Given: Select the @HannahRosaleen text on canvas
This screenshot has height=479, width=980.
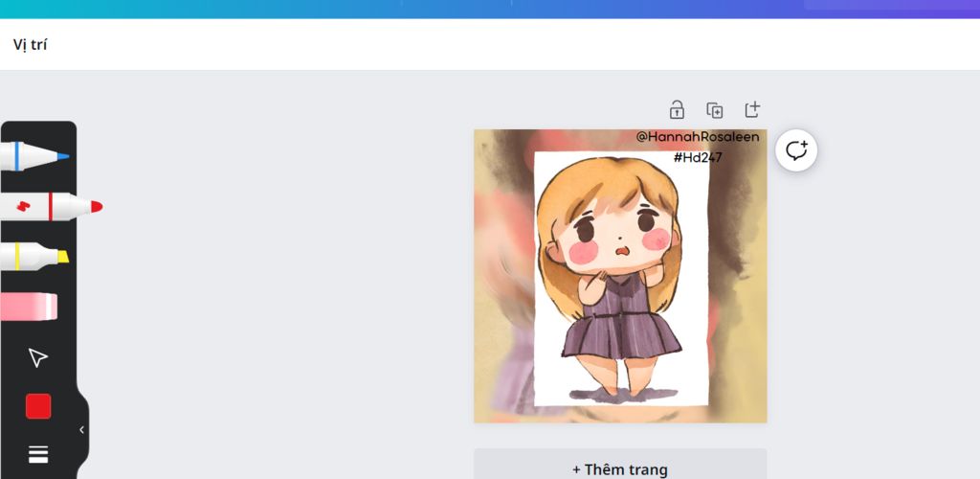Looking at the screenshot, I should coord(698,137).
